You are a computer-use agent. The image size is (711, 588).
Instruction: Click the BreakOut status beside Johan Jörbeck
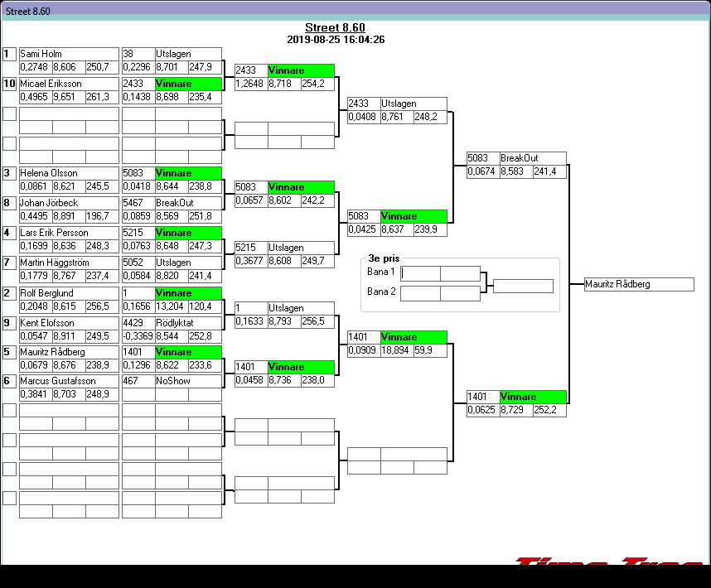click(188, 203)
